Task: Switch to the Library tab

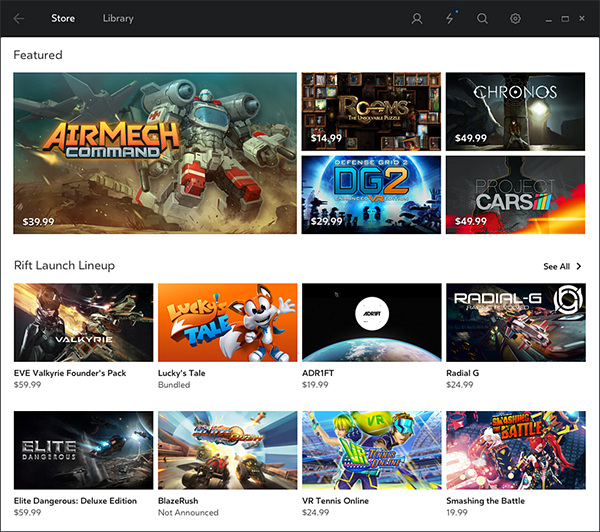Action: coord(118,18)
